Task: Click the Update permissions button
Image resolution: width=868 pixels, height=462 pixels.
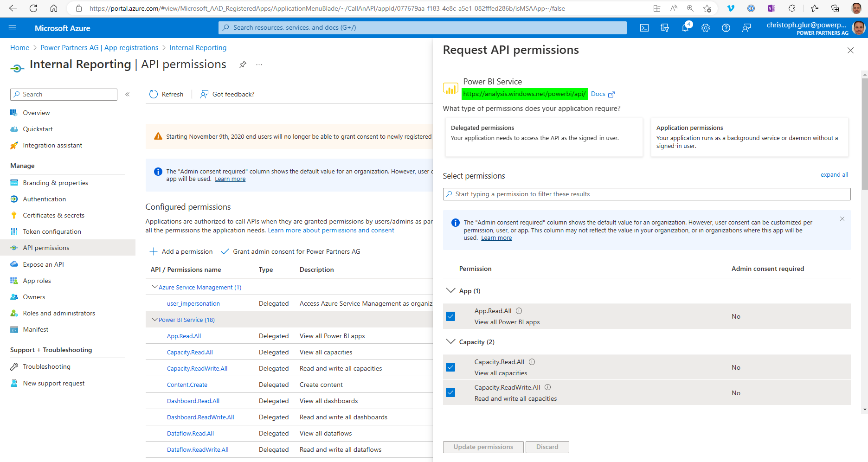Action: coord(483,447)
